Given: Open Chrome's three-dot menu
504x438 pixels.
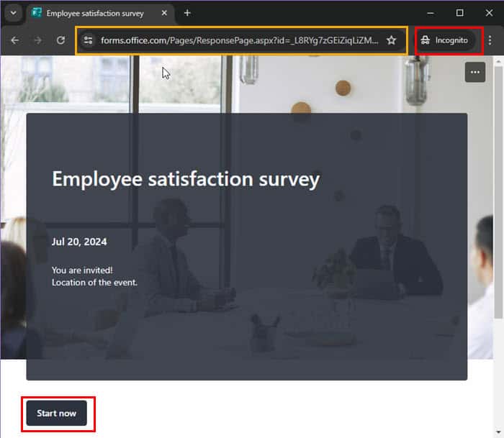Looking at the screenshot, I should tap(490, 40).
